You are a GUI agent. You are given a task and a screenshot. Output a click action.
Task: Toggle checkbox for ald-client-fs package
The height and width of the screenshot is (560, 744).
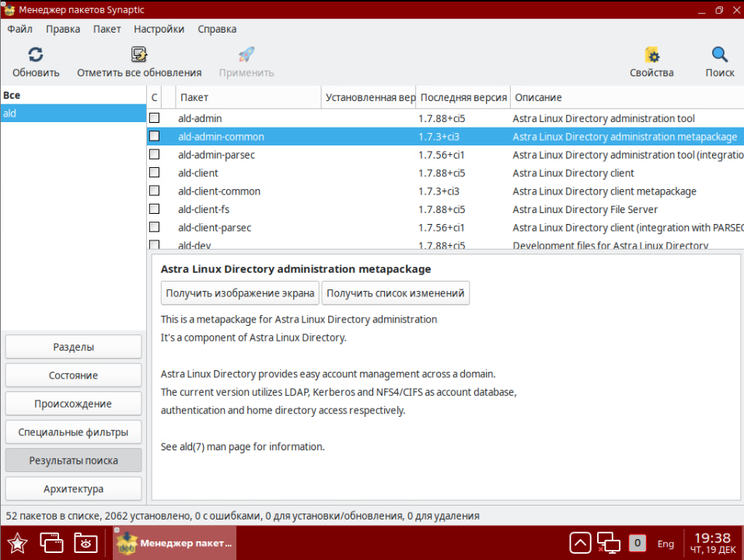154,208
